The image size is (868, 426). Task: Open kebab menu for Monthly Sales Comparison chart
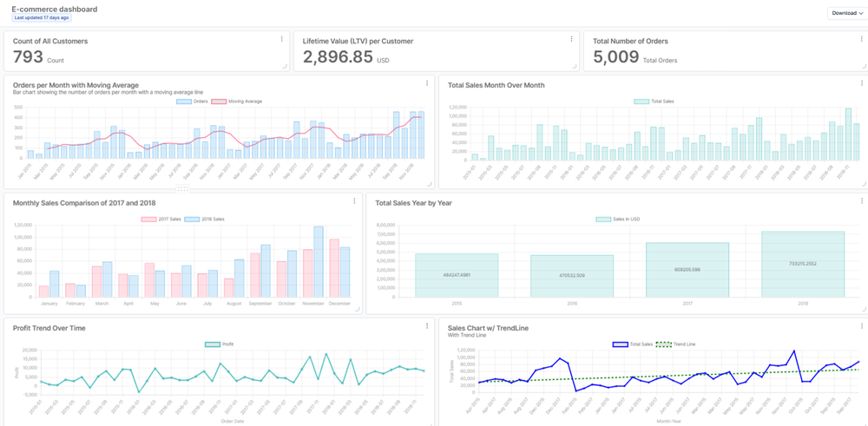tap(354, 201)
